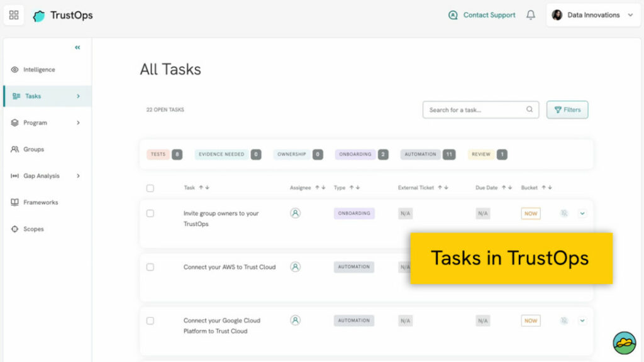Open the apps grid icon
The width and height of the screenshot is (644, 362).
point(14,15)
